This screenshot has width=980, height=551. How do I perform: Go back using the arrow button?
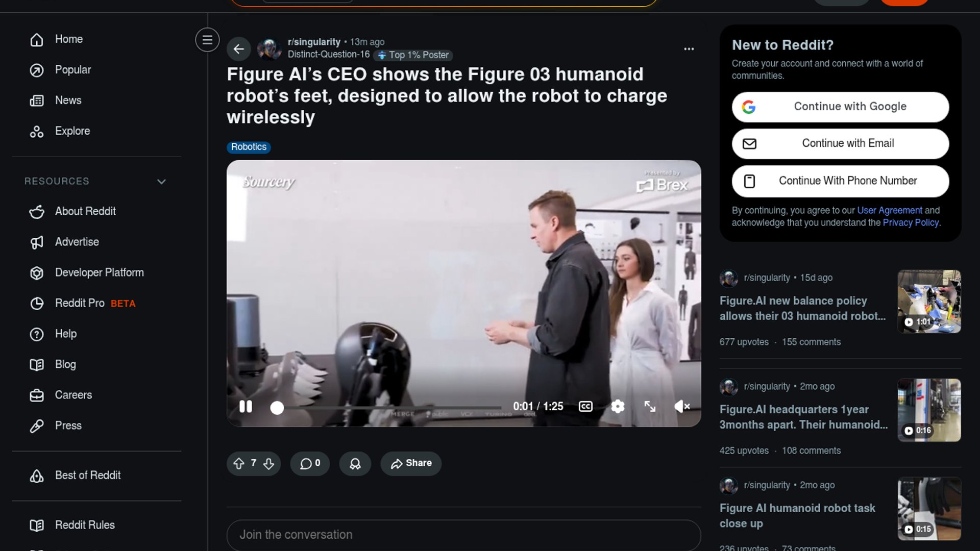point(238,49)
